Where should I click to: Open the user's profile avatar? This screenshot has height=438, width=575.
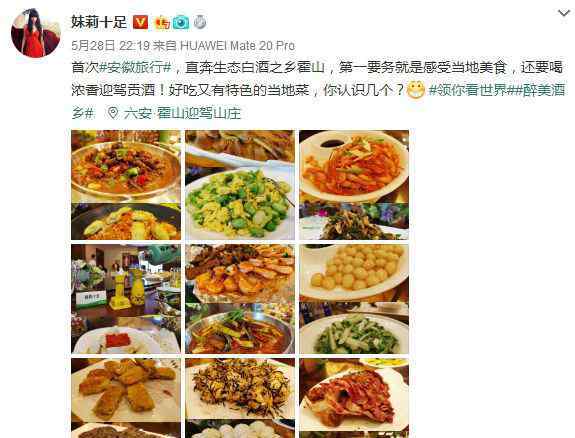(x=36, y=33)
